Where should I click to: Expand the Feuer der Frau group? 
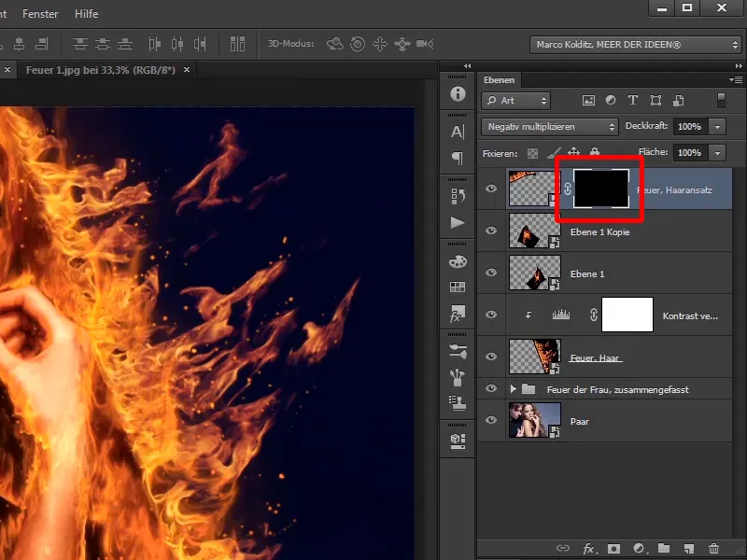coord(513,389)
